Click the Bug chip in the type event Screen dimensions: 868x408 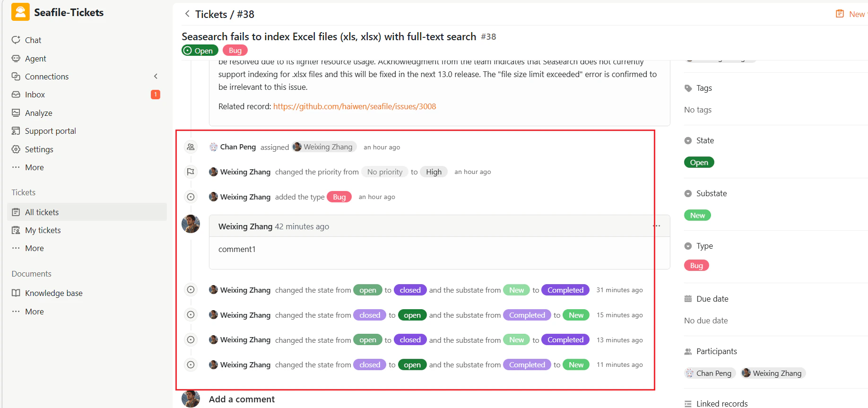click(339, 197)
